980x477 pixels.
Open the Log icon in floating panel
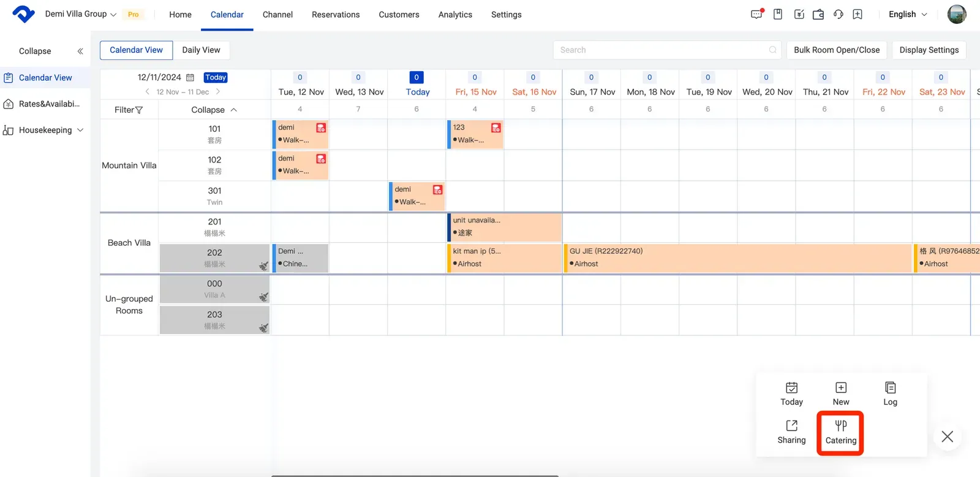click(890, 387)
